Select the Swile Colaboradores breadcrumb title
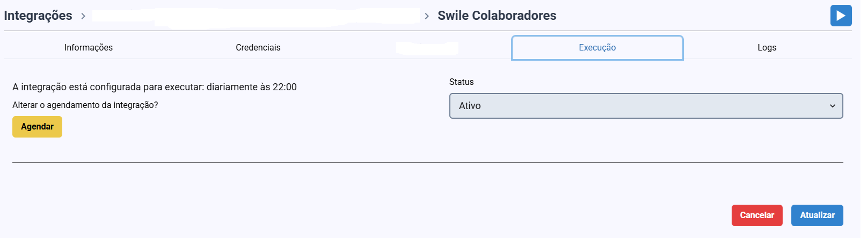The width and height of the screenshot is (868, 238). [x=497, y=16]
